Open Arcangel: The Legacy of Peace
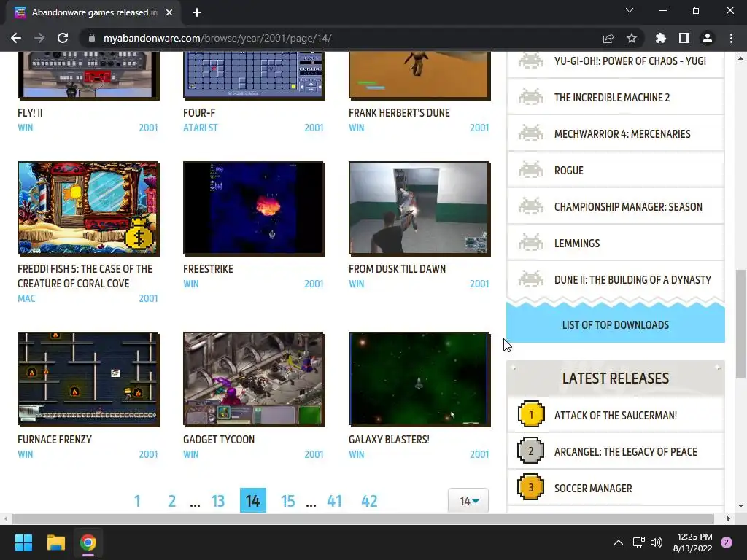 tap(625, 452)
